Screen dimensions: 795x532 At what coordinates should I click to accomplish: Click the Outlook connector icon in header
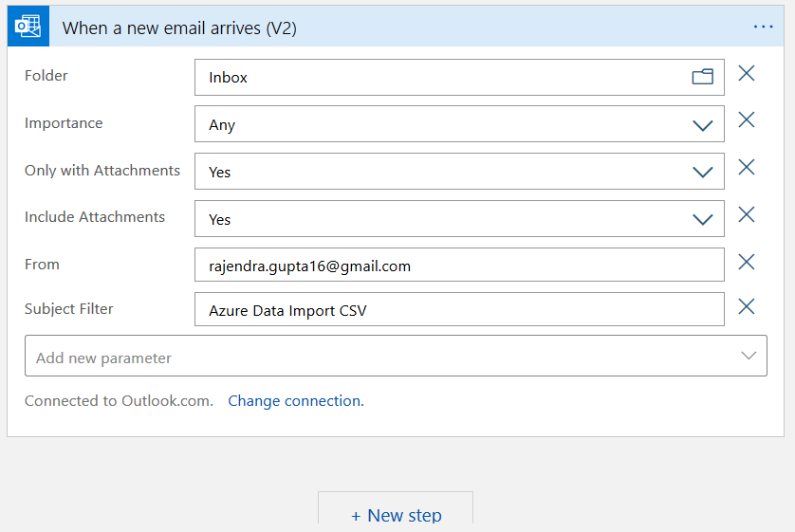[x=28, y=28]
